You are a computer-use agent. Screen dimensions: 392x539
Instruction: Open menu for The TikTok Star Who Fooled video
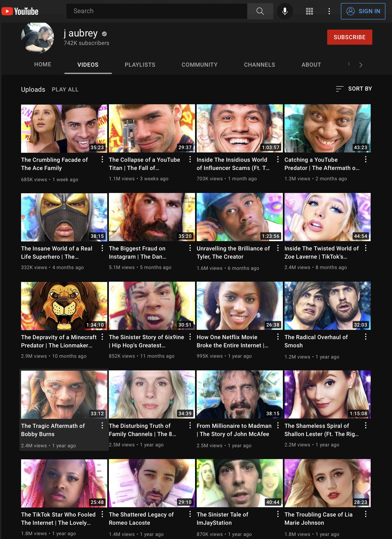[102, 514]
